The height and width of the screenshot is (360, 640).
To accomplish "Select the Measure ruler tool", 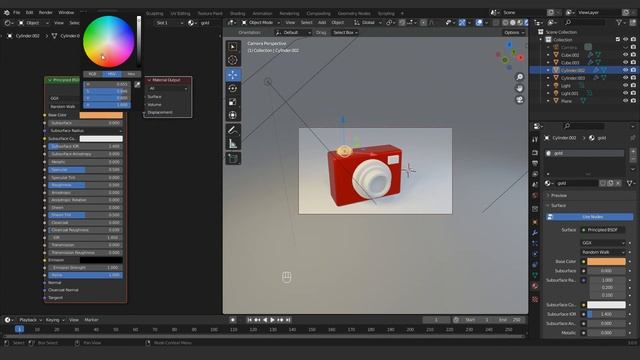I will [x=233, y=144].
